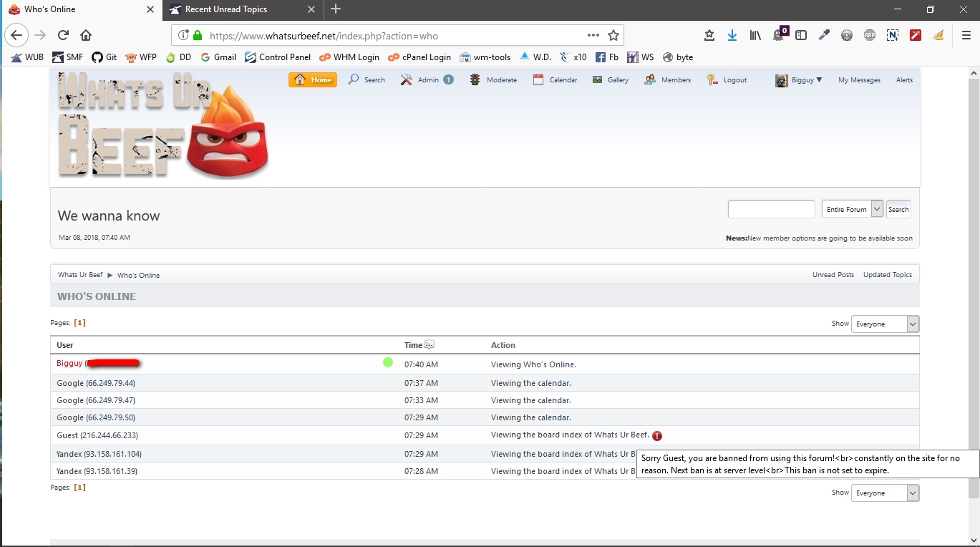Screen dimensions: 980x547
Task: Select the Moderate traffic-light icon
Action: coord(474,79)
